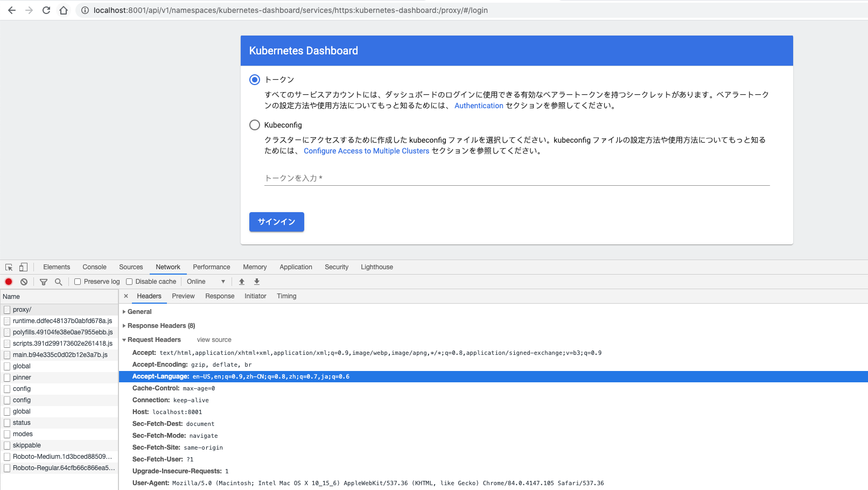This screenshot has height=490, width=868.
Task: Clear the network log icon
Action: [24, 282]
